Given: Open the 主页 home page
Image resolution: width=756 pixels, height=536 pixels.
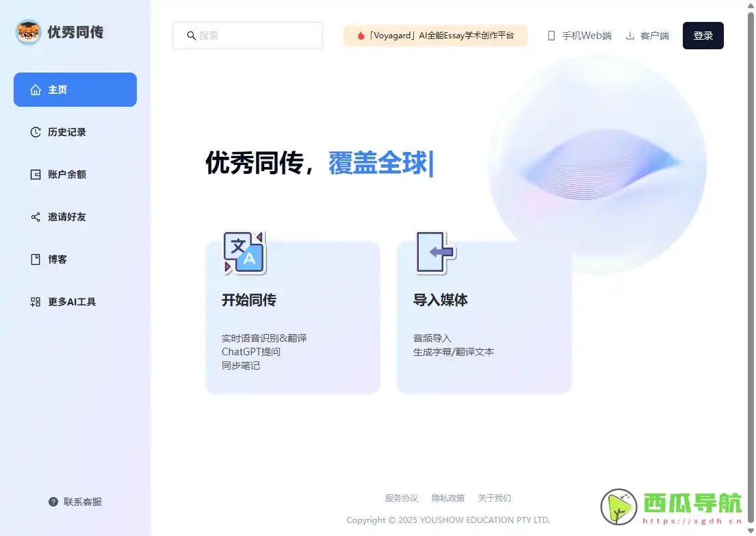Looking at the screenshot, I should click(75, 90).
